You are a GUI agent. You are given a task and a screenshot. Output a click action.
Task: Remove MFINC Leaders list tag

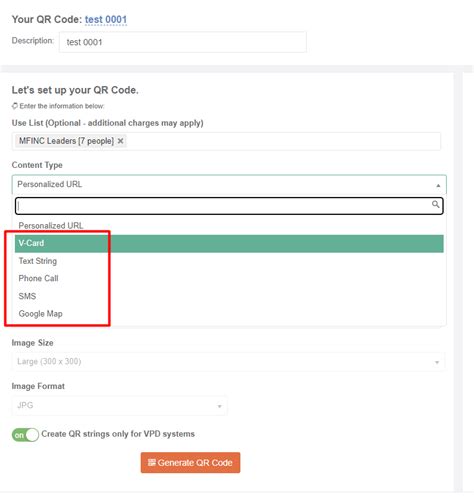pos(120,141)
